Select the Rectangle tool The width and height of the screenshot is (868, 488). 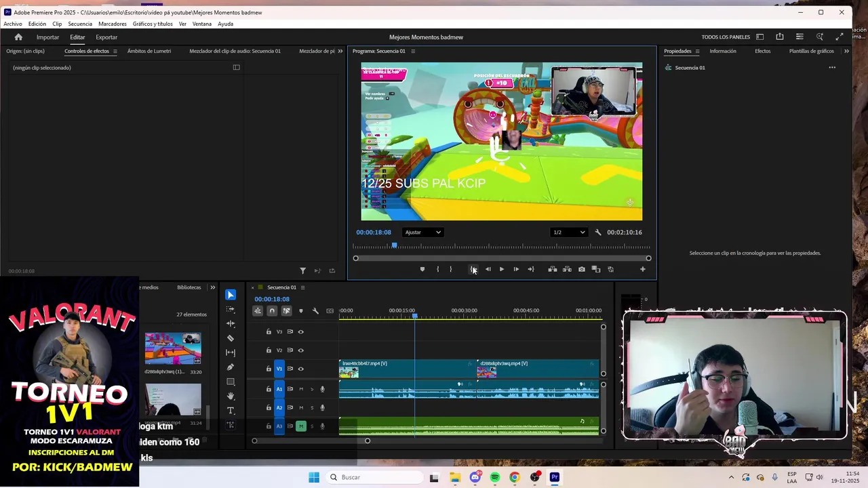[231, 382]
